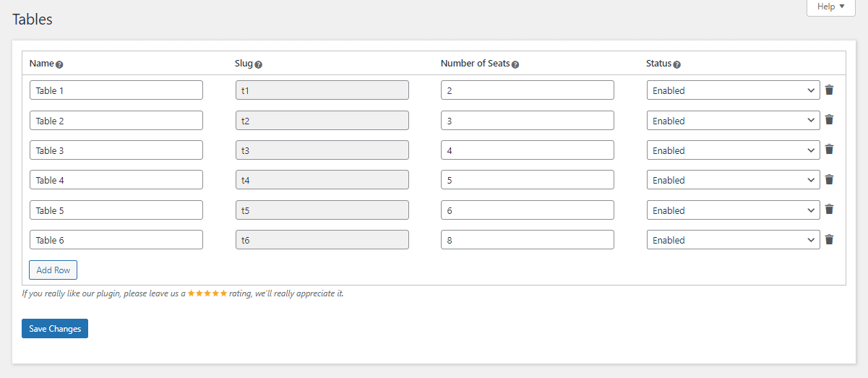Click the trash icon for Table 2

(829, 120)
